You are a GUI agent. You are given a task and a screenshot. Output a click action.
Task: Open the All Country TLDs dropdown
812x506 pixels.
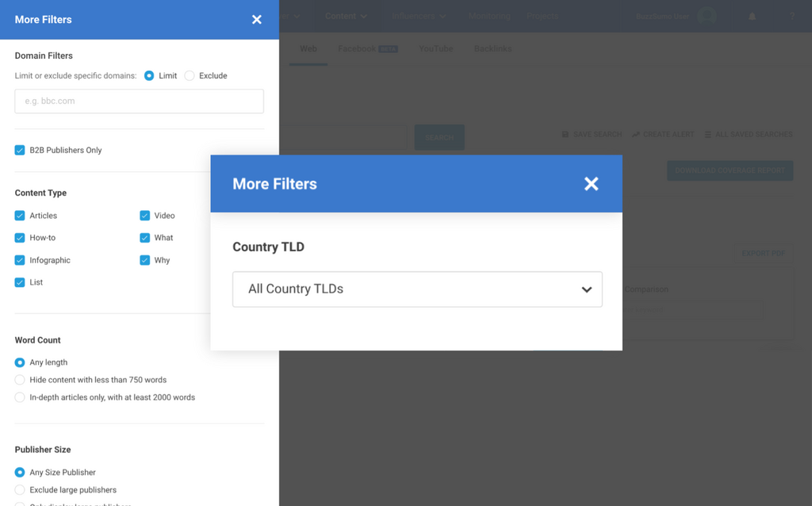417,289
